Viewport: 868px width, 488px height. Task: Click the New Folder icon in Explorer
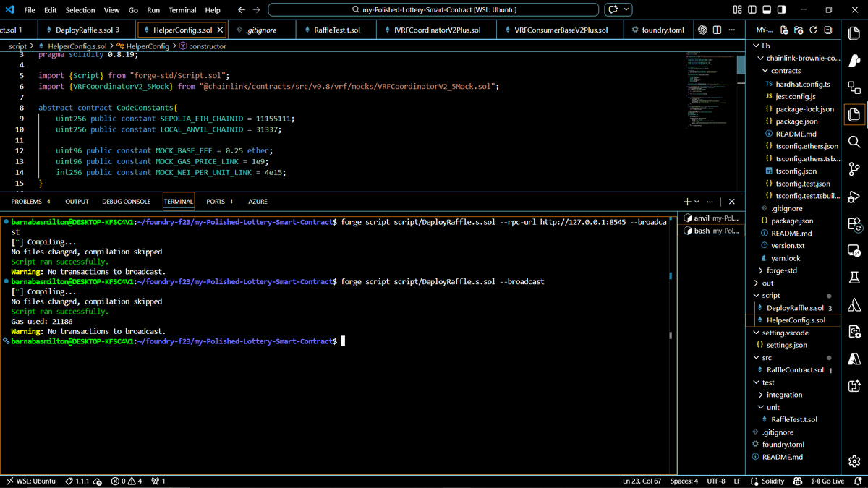tap(799, 30)
